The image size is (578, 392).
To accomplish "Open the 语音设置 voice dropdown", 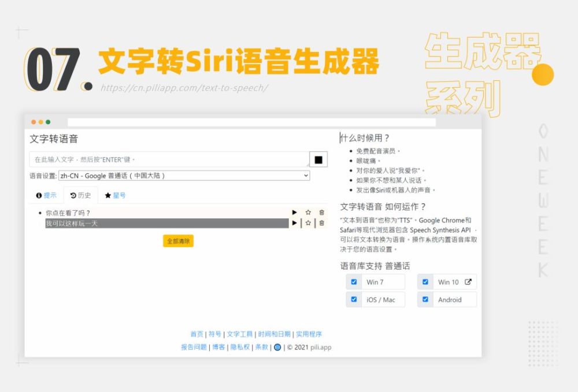I will (x=184, y=176).
